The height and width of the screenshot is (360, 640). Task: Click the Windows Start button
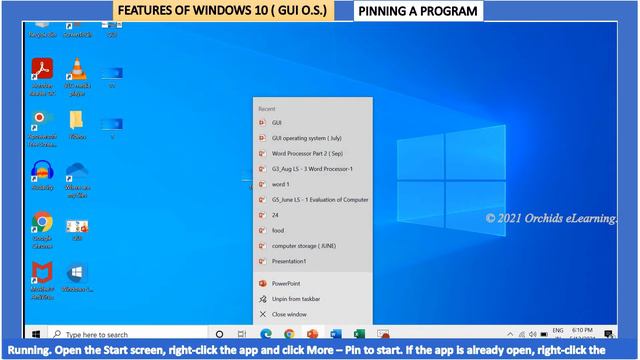click(36, 334)
